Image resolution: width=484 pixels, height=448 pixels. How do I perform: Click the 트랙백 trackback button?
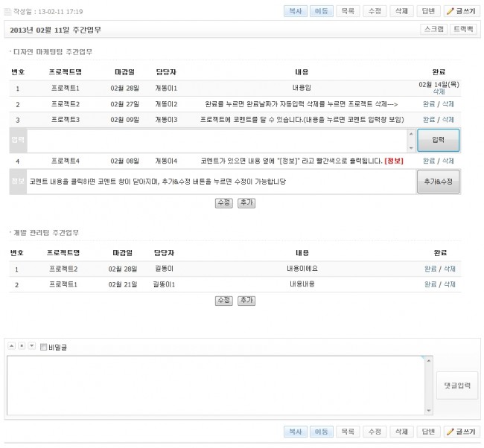tap(463, 29)
